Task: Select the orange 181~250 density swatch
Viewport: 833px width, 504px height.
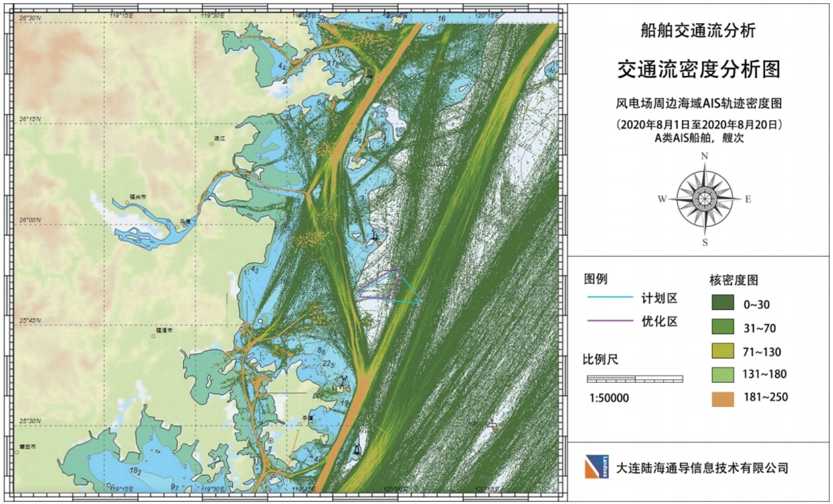Action: [x=723, y=399]
